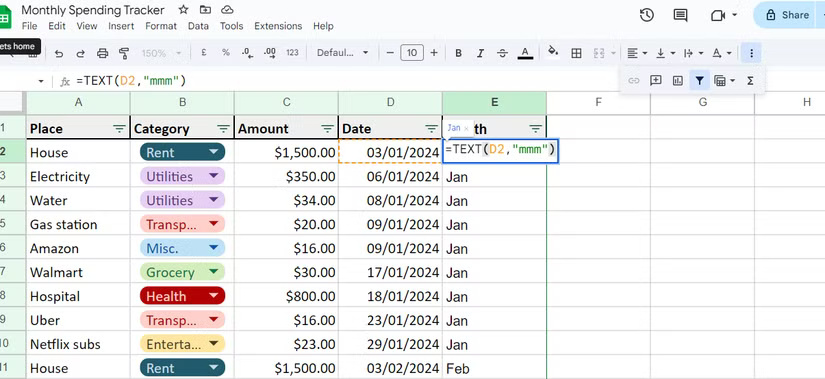Increase font size with plus button
Image resolution: width=825 pixels, height=379 pixels.
pos(434,53)
